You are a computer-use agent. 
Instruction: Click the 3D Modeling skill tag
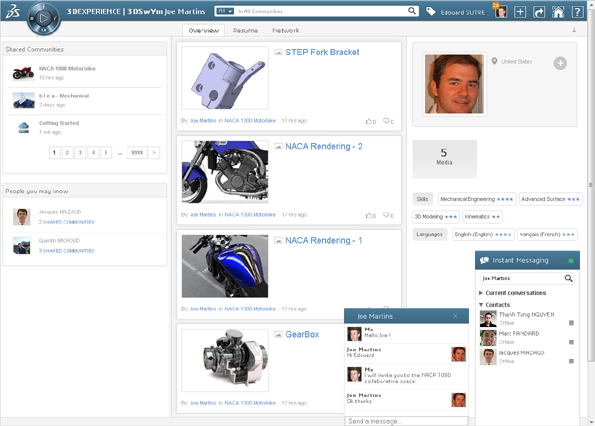pyautogui.click(x=436, y=217)
